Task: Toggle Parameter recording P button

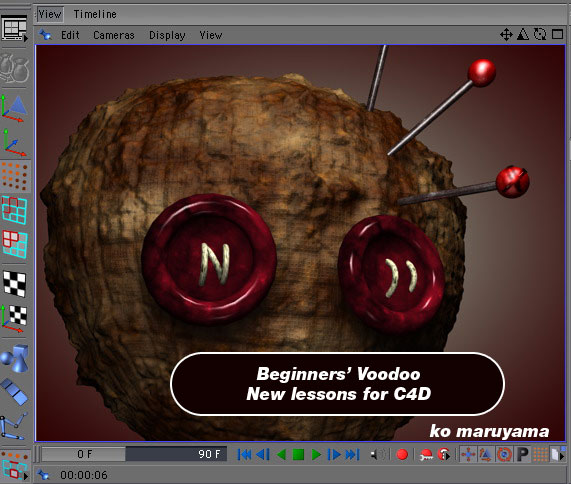Action: tap(523, 455)
